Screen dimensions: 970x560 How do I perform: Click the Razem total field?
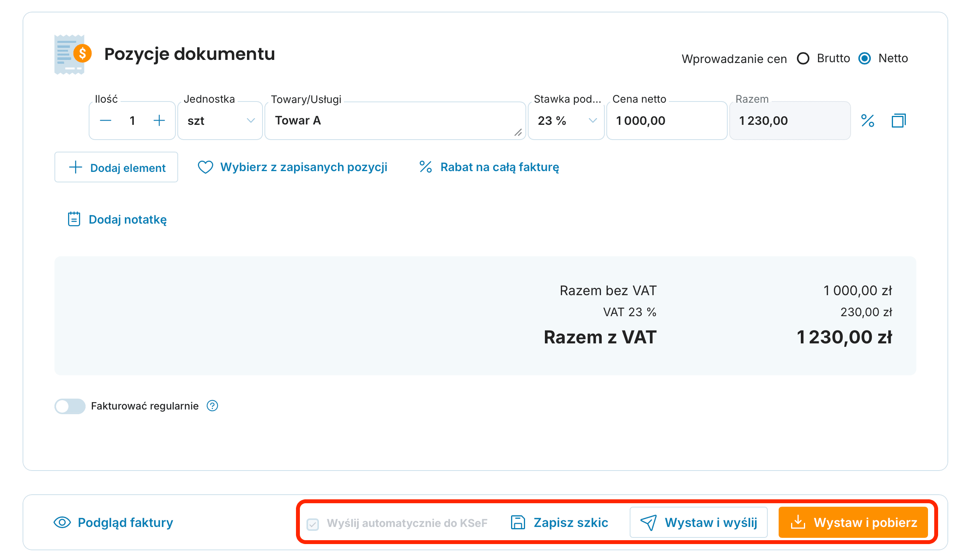tap(790, 121)
